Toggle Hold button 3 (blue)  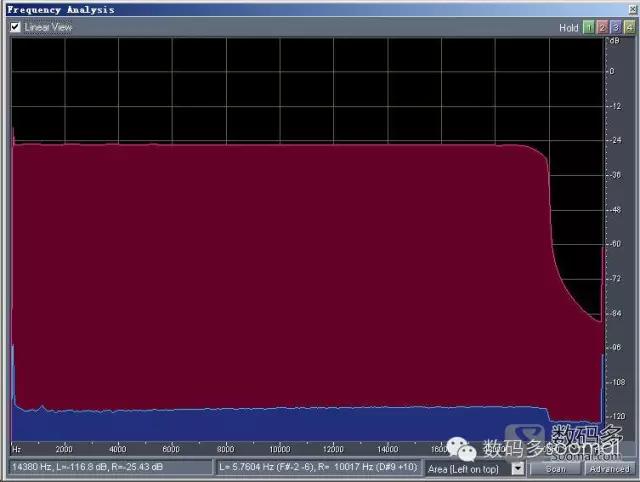coord(616,28)
